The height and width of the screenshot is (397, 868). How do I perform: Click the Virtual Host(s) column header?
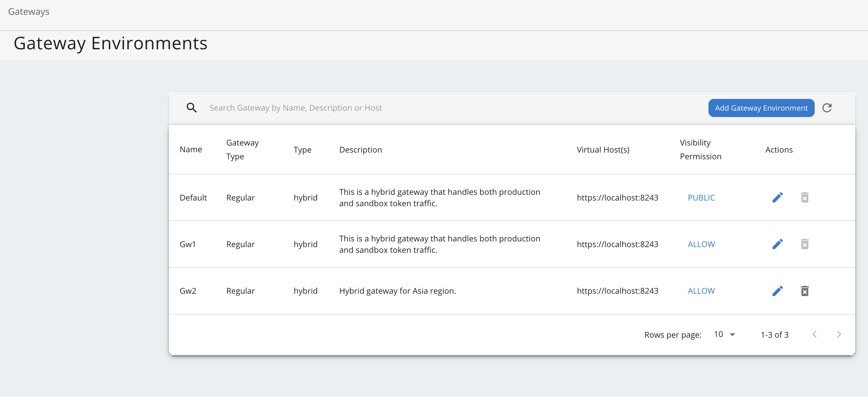click(x=603, y=150)
